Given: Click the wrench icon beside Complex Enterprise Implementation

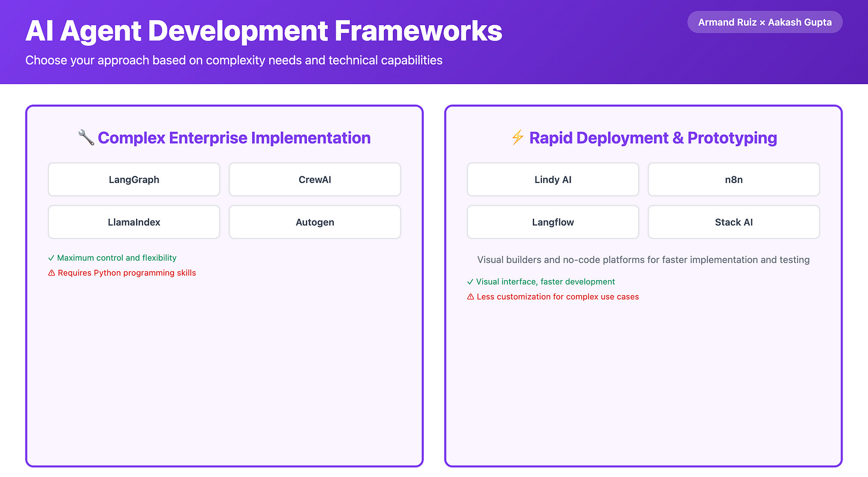Looking at the screenshot, I should [86, 138].
